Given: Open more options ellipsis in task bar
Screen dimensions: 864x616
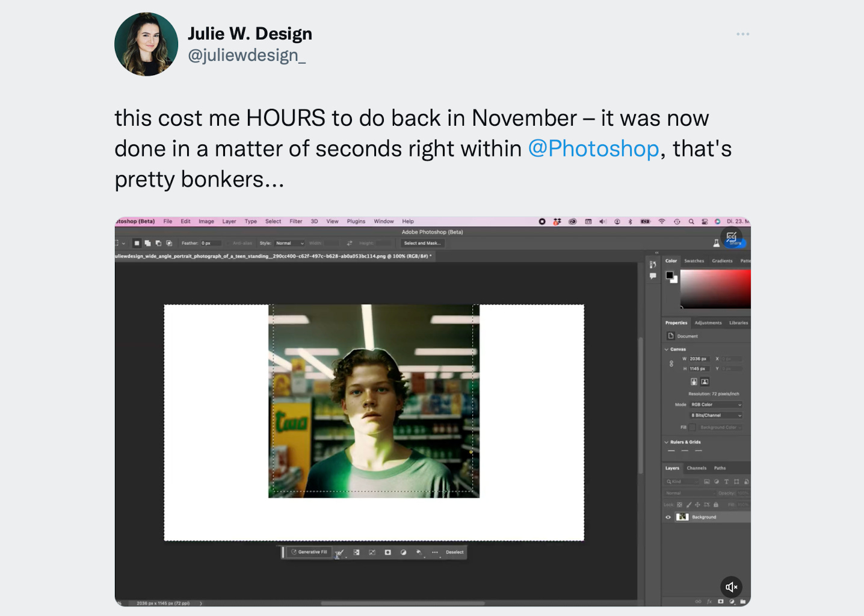Looking at the screenshot, I should [435, 552].
